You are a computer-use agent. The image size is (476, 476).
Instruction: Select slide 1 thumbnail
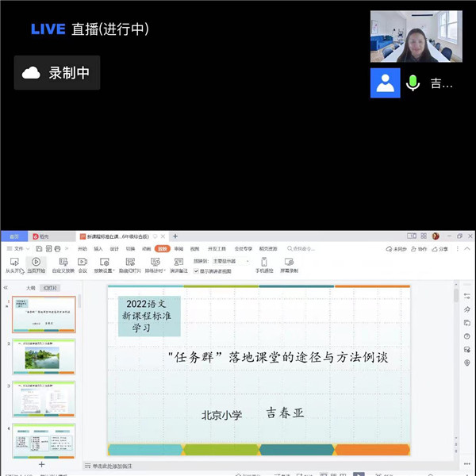tap(44, 314)
